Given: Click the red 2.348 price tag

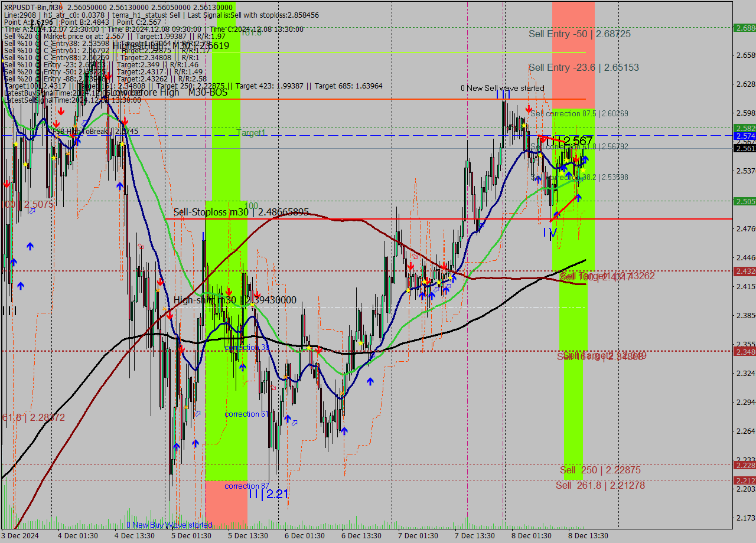Looking at the screenshot, I should (744, 352).
